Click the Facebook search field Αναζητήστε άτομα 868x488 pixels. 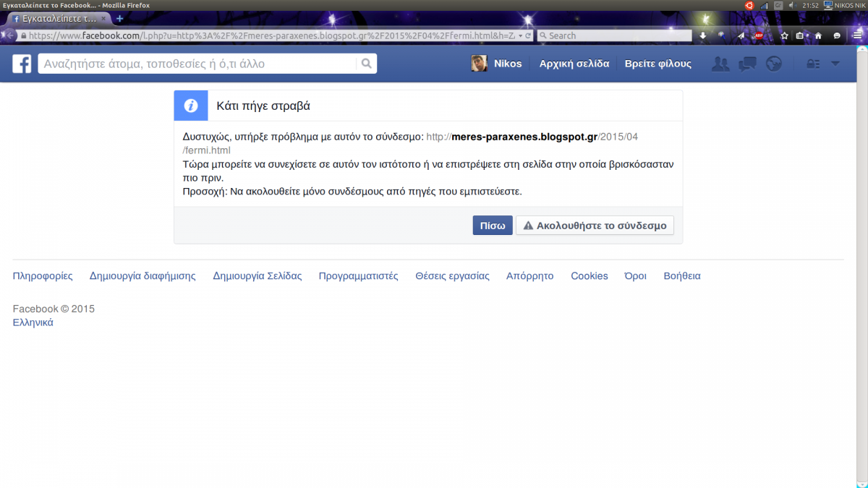(x=197, y=64)
